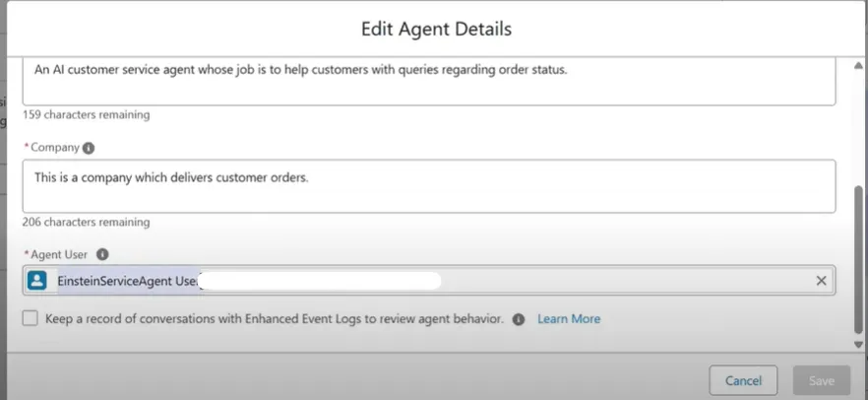This screenshot has width=868, height=400.
Task: Click the Company field label
Action: click(x=54, y=148)
